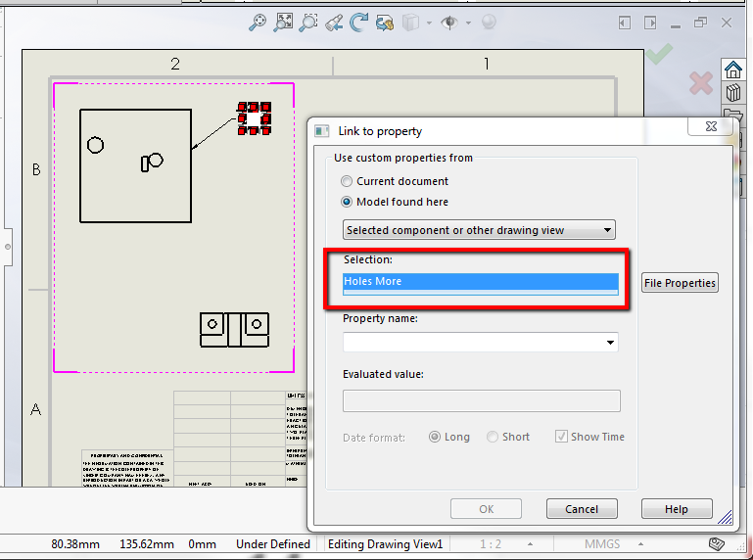Click the Editing Drawing View1 status text

click(385, 544)
